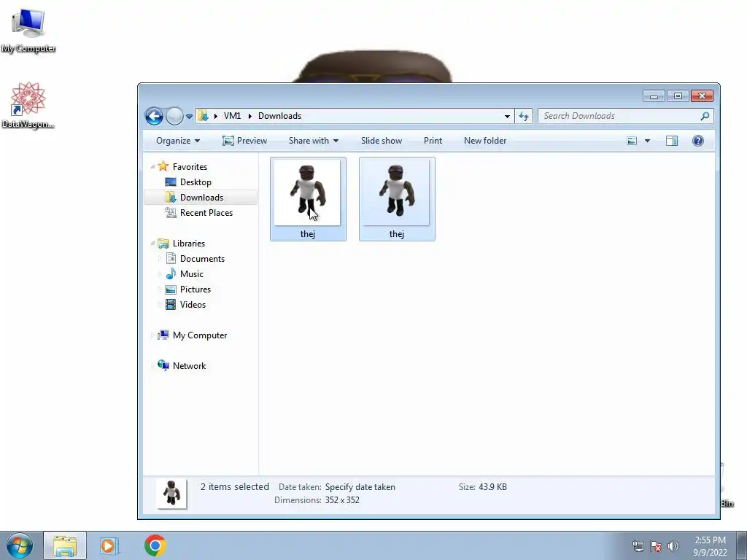
Task: Create a New folder
Action: coord(485,141)
